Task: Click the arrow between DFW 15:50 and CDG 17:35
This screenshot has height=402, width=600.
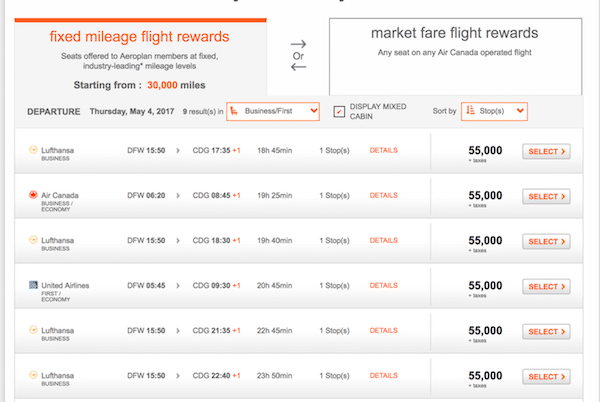Action: pos(178,151)
